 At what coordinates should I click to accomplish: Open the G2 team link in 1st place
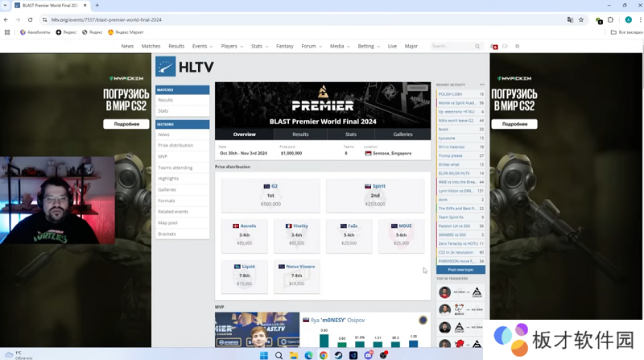point(274,186)
